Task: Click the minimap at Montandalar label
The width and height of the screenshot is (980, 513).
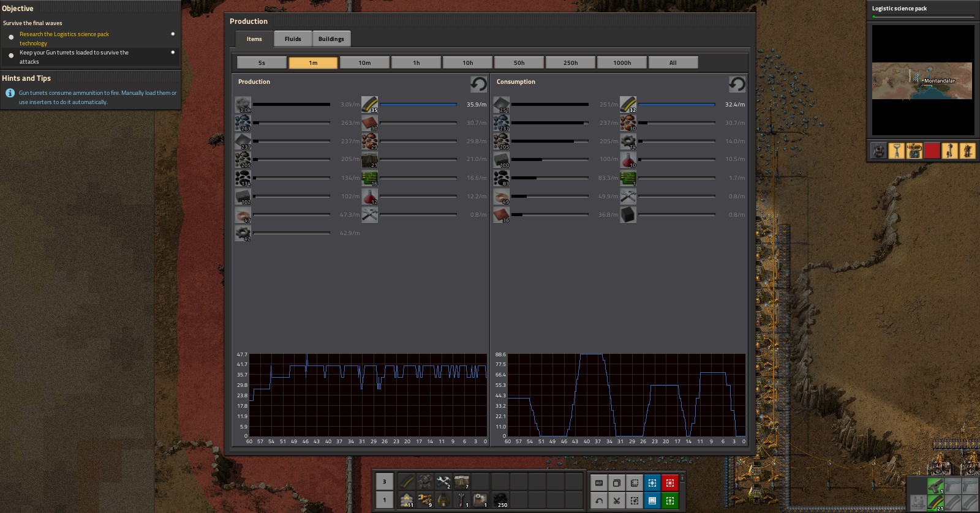Action: (938, 81)
